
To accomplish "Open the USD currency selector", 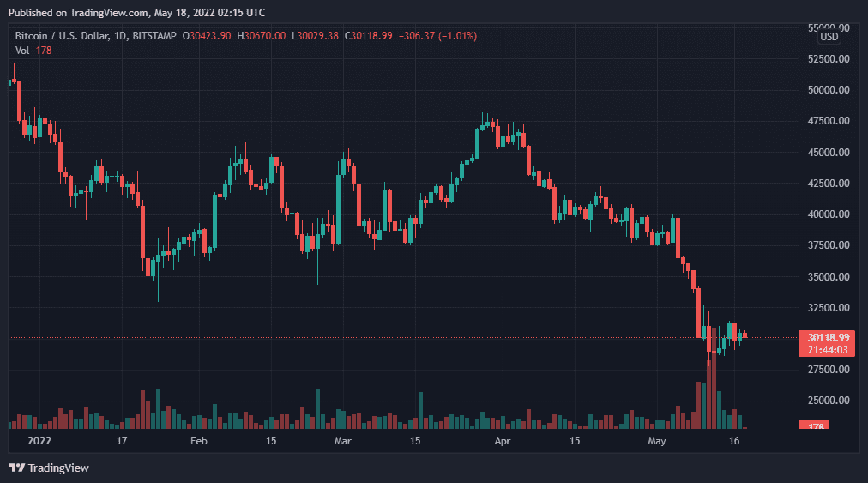I will (829, 36).
